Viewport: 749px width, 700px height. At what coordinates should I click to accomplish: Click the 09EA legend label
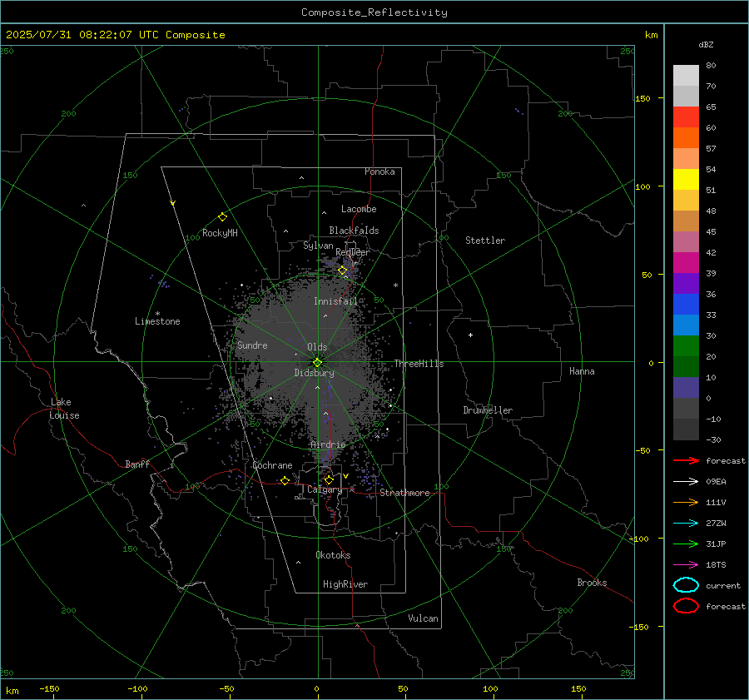tap(716, 481)
